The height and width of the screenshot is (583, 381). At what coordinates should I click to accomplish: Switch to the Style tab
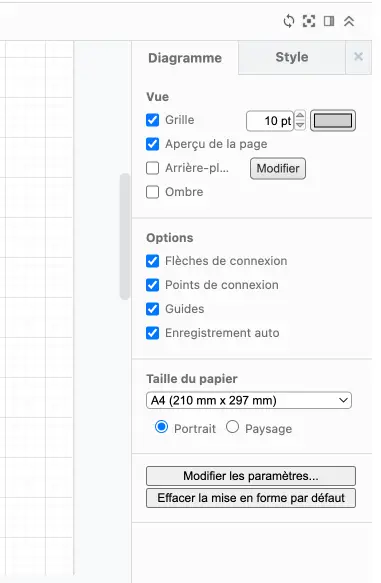click(x=292, y=57)
